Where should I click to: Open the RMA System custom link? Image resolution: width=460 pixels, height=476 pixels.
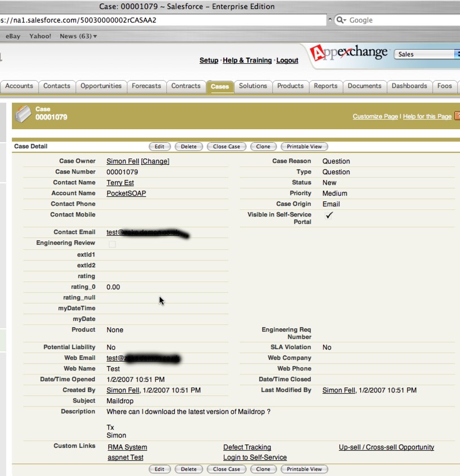(127, 447)
